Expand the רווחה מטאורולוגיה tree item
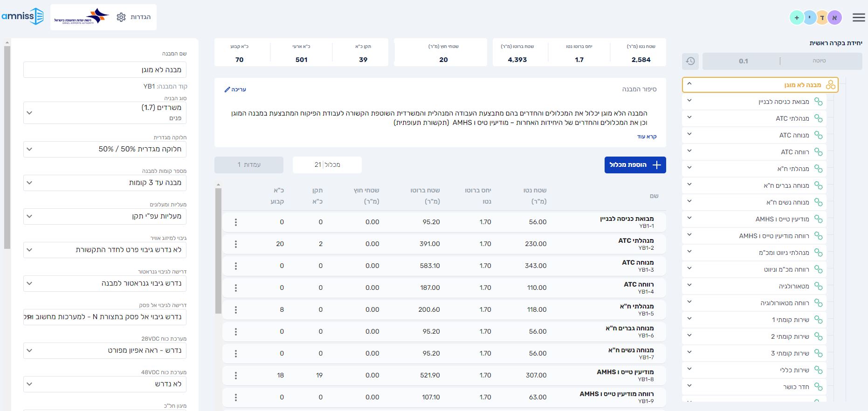 689,302
